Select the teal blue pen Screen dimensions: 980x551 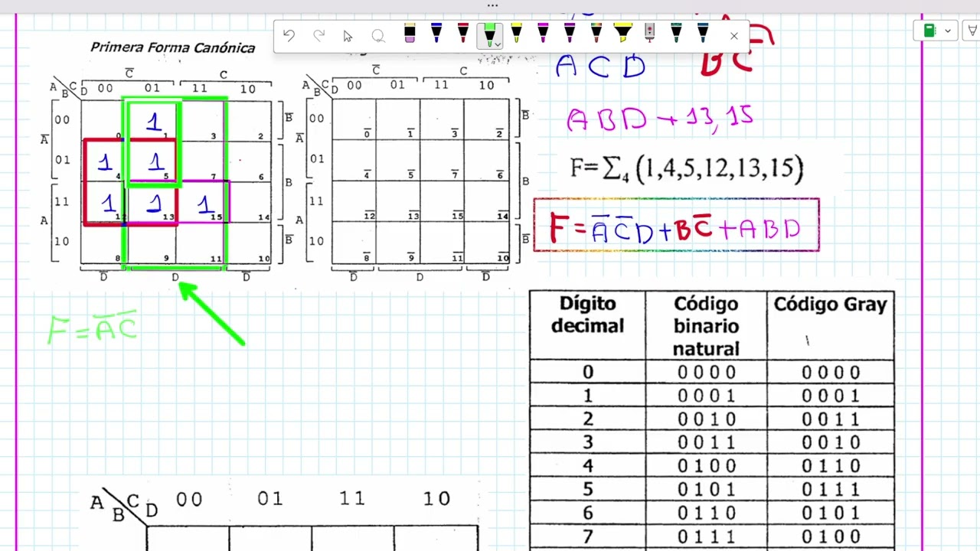click(x=703, y=33)
